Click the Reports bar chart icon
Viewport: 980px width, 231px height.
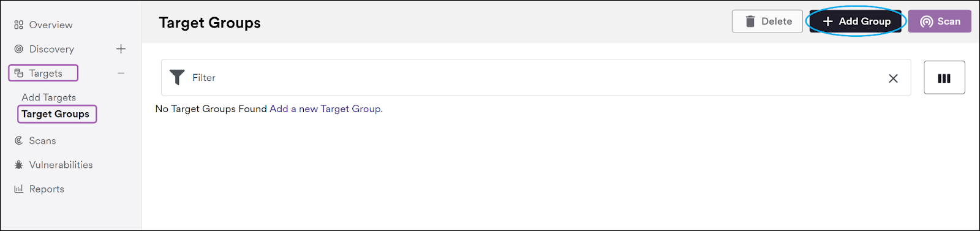pyautogui.click(x=18, y=189)
